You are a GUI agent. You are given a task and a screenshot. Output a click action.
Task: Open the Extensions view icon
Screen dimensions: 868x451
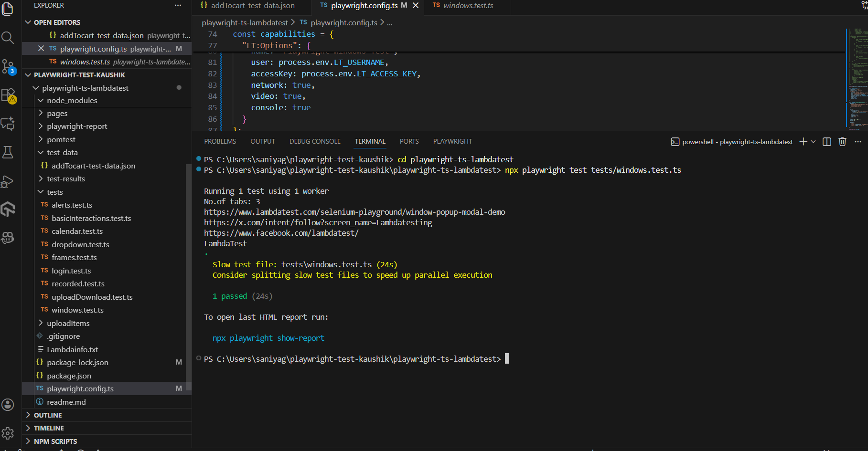(8, 95)
